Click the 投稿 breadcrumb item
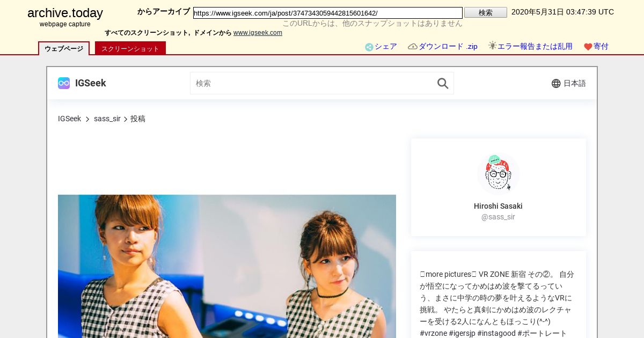The width and height of the screenshot is (644, 338). pos(138,119)
